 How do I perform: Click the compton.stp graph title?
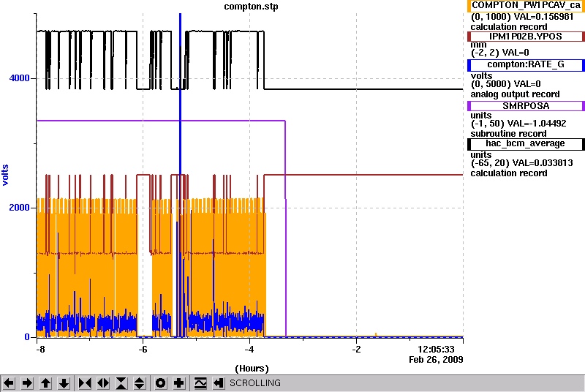[x=251, y=7]
